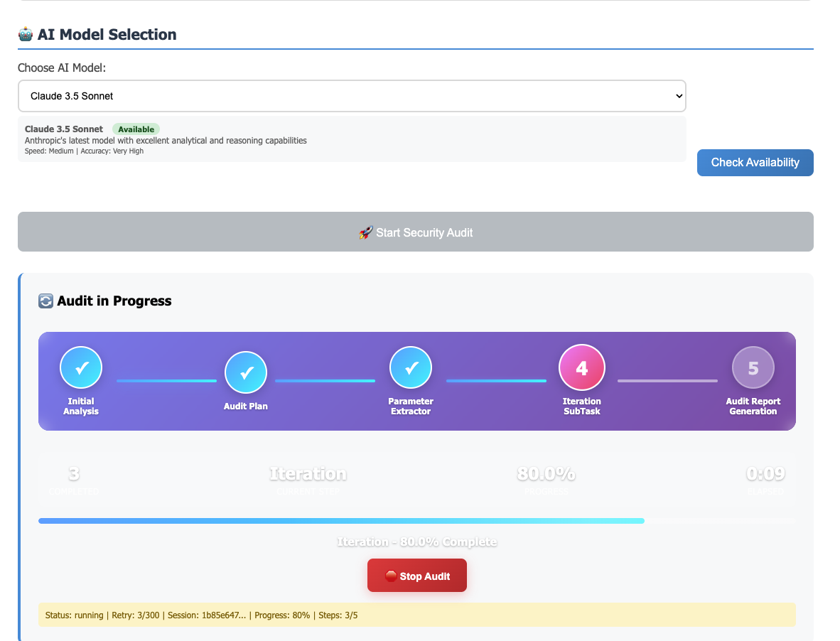Select the pink step 4 Iteration SubTask circle
840x641 pixels.
582,367
